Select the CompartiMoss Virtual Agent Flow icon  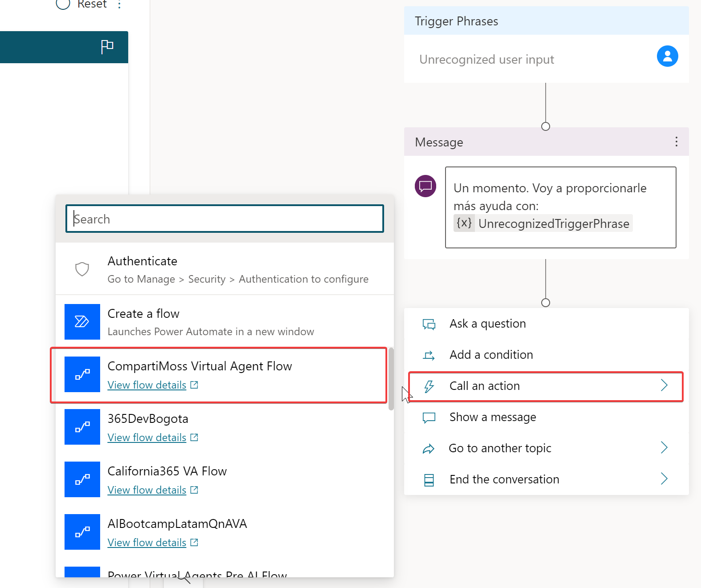82,374
